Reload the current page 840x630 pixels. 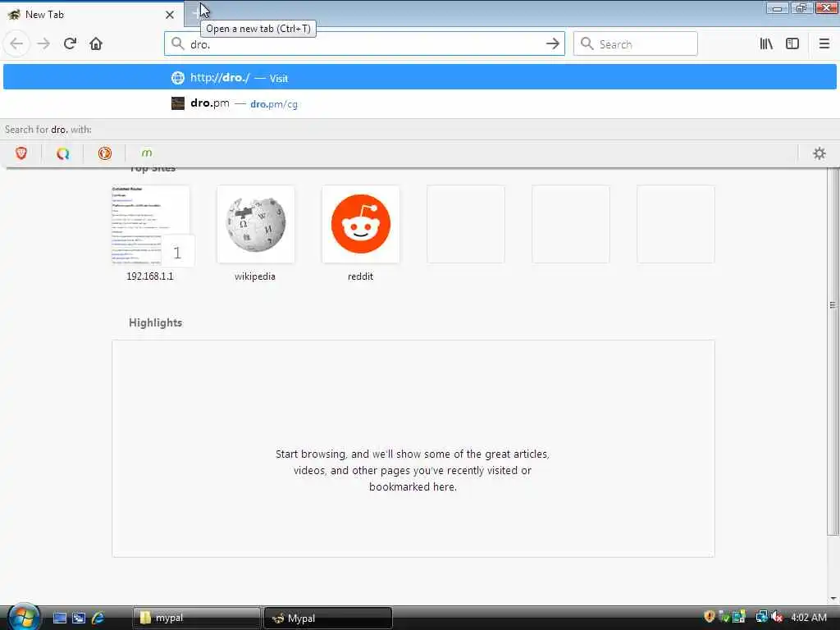pyautogui.click(x=71, y=44)
